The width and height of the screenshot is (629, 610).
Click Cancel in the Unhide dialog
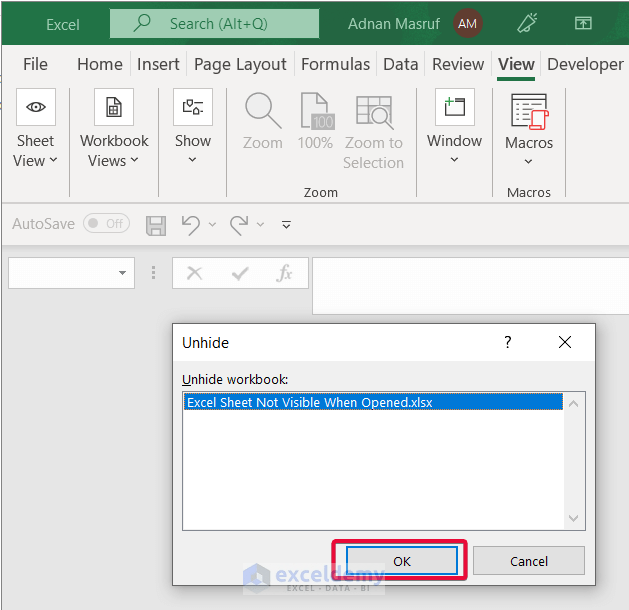(x=529, y=561)
